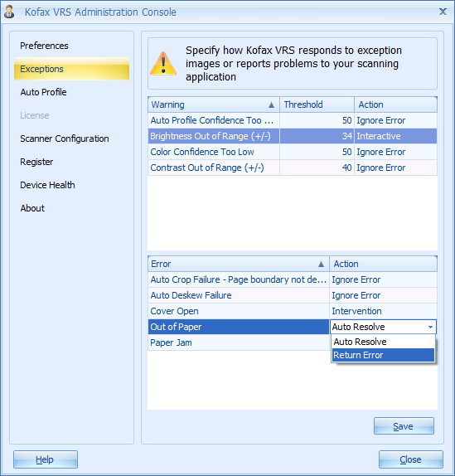Image resolution: width=455 pixels, height=476 pixels.
Task: Switch to Auto Profile settings
Action: pos(43,92)
